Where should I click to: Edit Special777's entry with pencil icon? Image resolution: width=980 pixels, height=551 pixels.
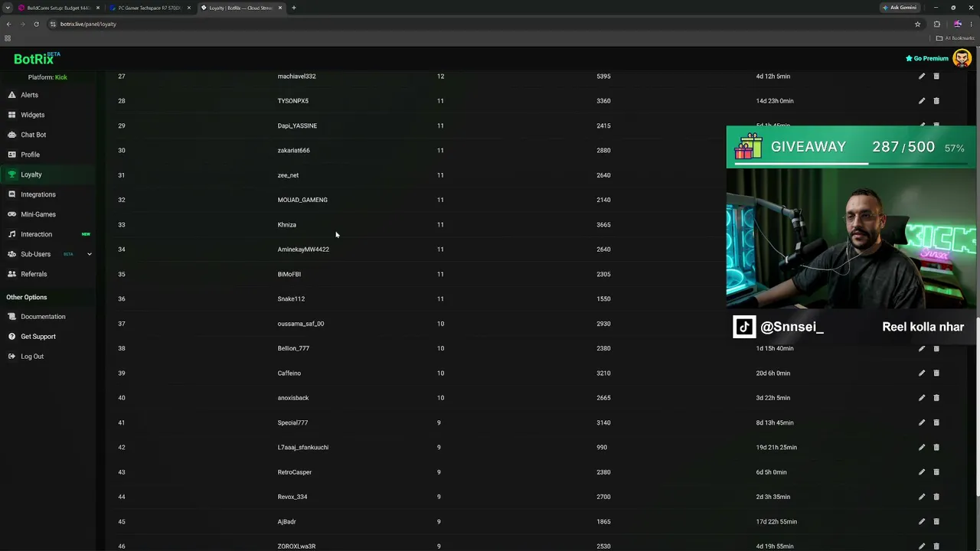pos(922,422)
